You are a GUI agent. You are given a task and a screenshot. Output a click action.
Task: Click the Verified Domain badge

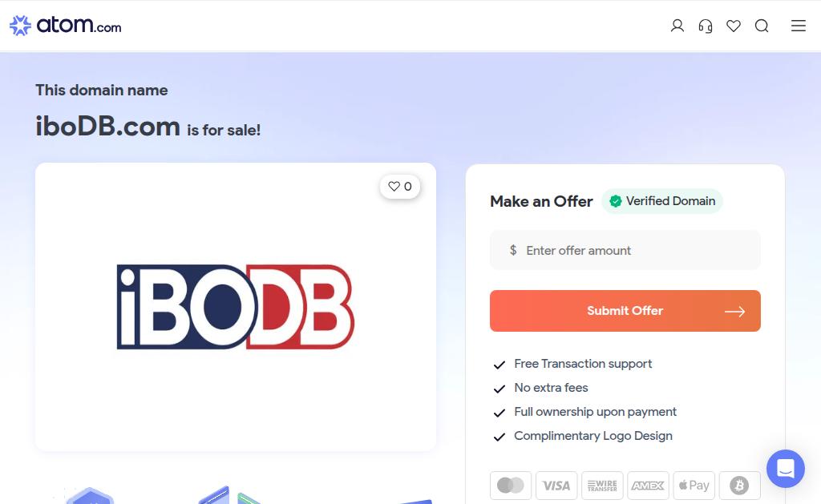tap(662, 201)
